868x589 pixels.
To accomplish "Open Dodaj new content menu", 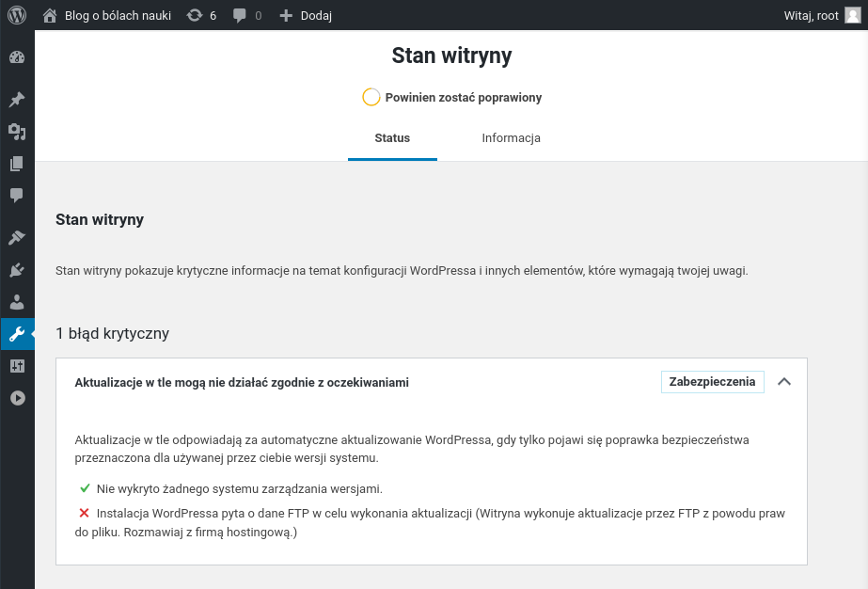I will pyautogui.click(x=316, y=15).
